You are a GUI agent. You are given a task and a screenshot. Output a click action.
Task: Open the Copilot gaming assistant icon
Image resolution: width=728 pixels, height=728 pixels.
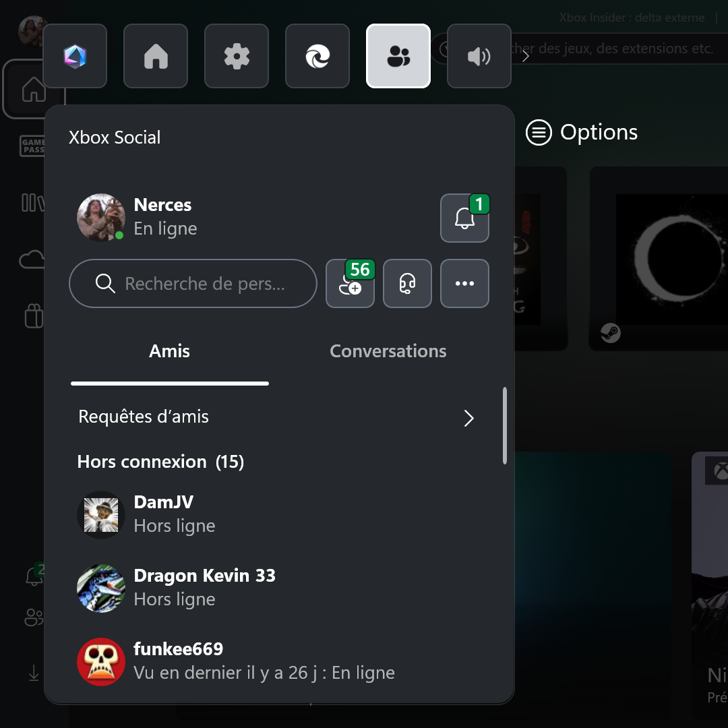point(75,57)
